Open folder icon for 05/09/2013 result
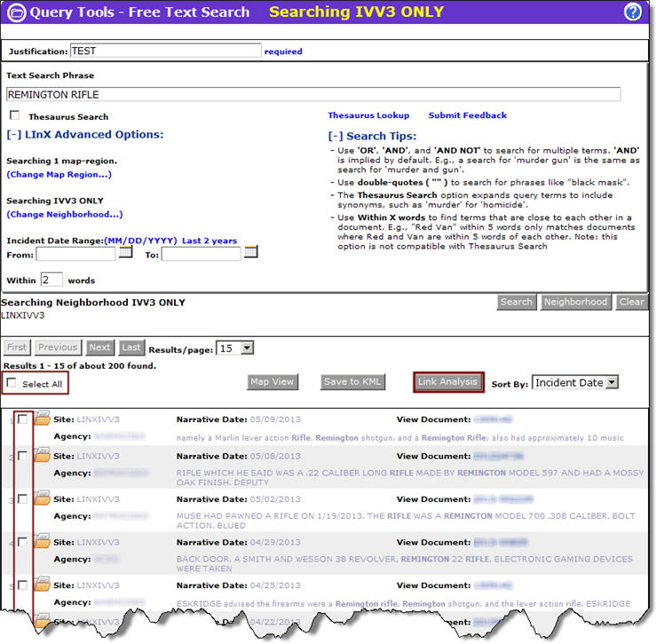Viewport: 656px width, 644px height. point(42,418)
